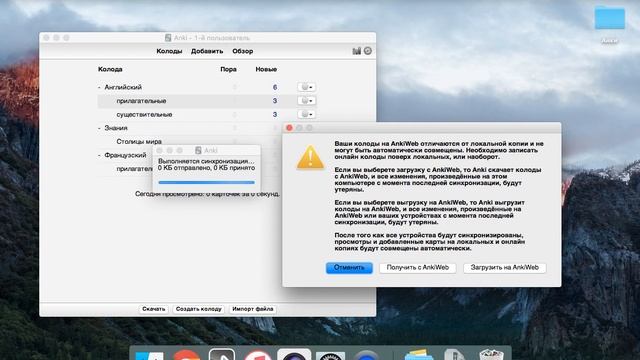Click the Создать колоду button

coord(198,309)
